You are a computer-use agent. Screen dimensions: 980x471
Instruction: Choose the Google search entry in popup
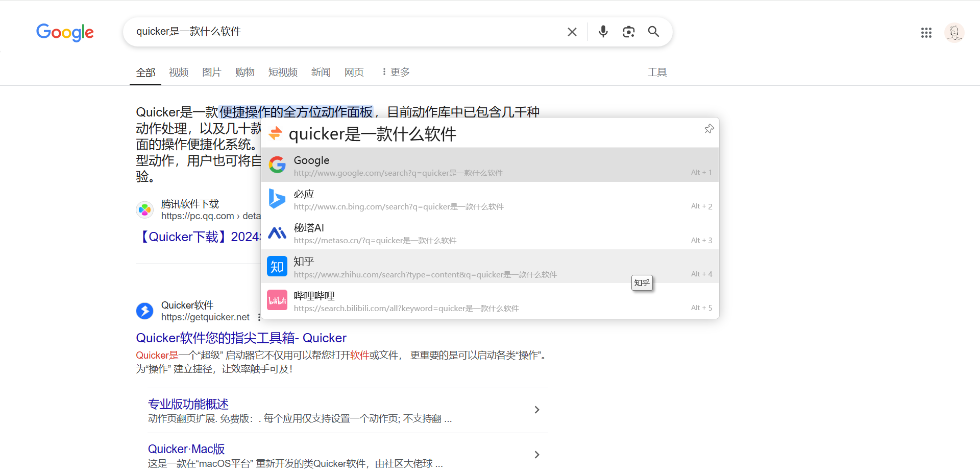(x=490, y=165)
